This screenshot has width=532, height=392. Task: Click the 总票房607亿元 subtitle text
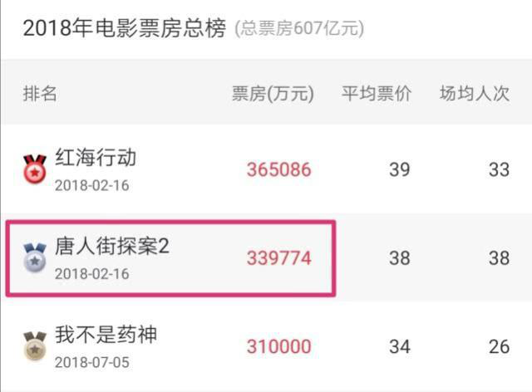(299, 28)
